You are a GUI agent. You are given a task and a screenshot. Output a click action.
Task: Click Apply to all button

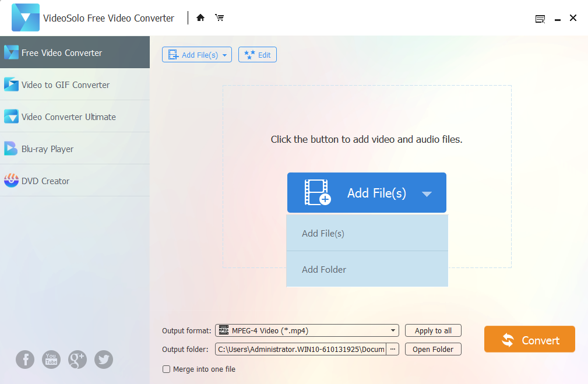433,330
